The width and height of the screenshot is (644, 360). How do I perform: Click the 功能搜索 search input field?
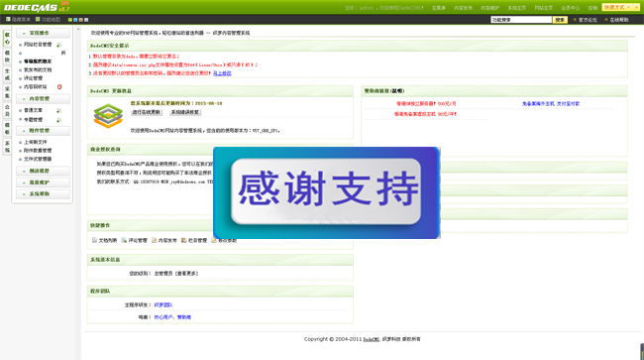pyautogui.click(x=521, y=20)
